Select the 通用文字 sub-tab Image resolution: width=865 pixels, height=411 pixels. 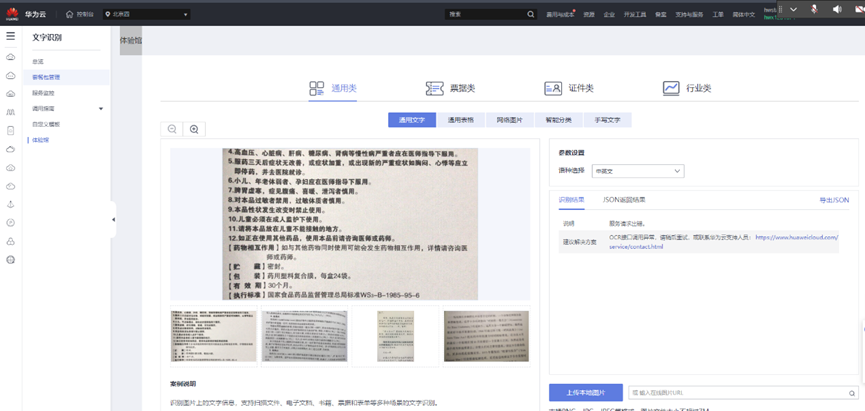click(x=412, y=120)
